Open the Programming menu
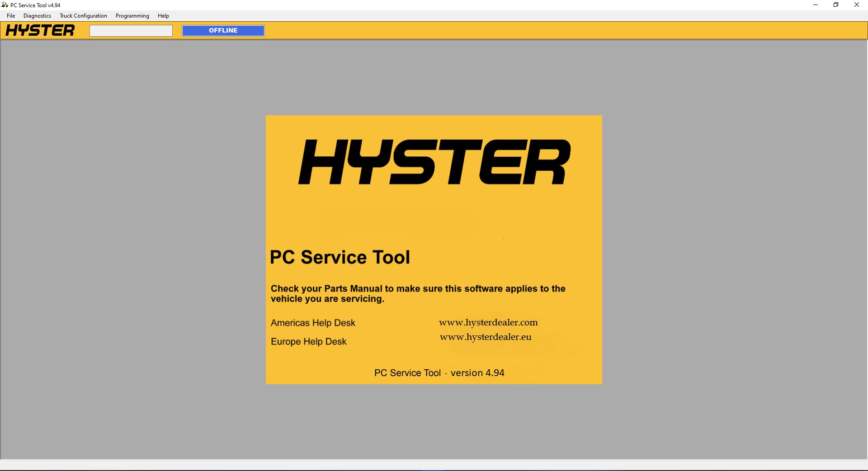Screen dimensions: 868x471 pyautogui.click(x=132, y=15)
